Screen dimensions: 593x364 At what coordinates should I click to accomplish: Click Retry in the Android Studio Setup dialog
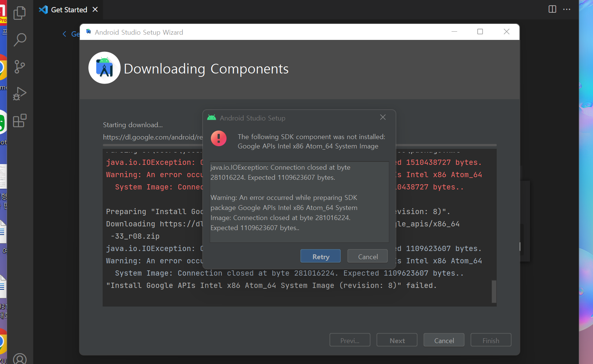coord(321,256)
